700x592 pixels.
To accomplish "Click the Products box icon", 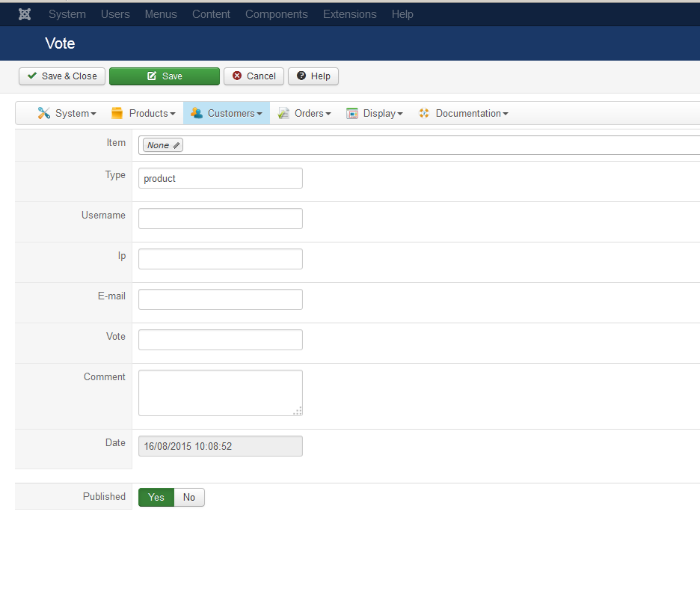I will pyautogui.click(x=117, y=113).
